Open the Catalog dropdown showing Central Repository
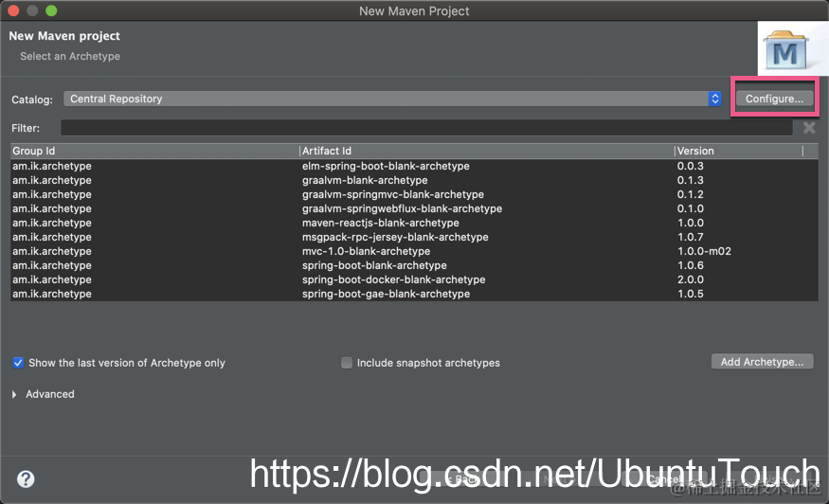This screenshot has height=504, width=829. (393, 99)
